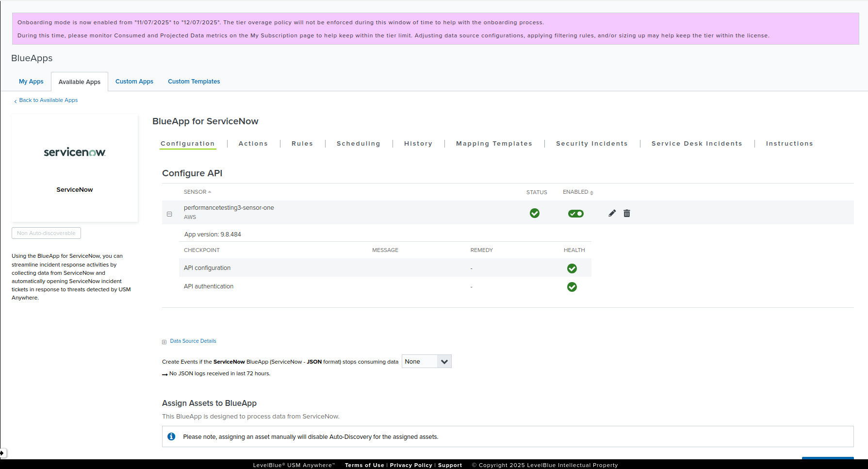Delete the sensor configuration with trash icon

(627, 213)
